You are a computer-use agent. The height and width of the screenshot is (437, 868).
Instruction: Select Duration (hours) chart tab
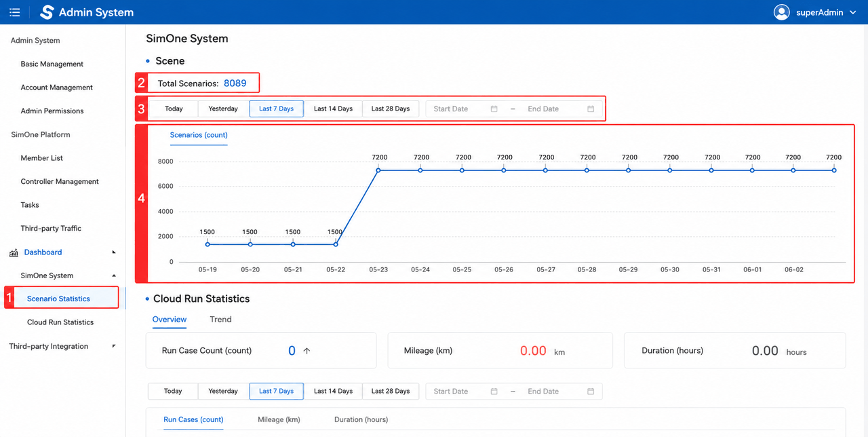(361, 420)
